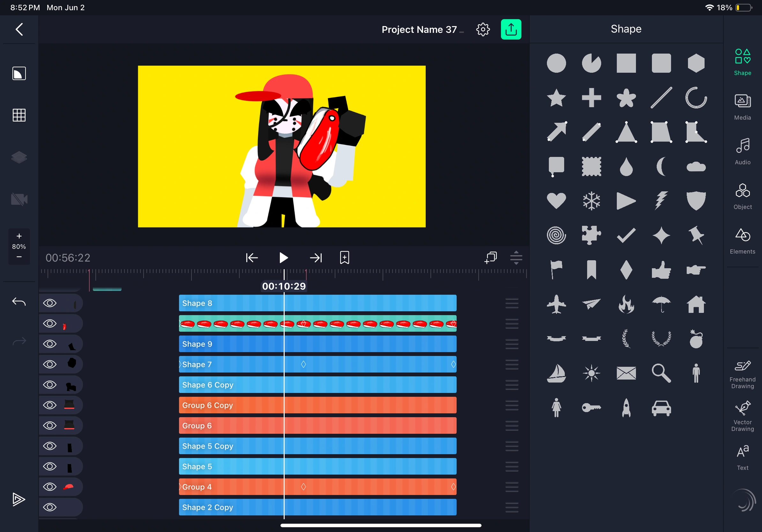Hide the Shape 8 layer

point(50,303)
